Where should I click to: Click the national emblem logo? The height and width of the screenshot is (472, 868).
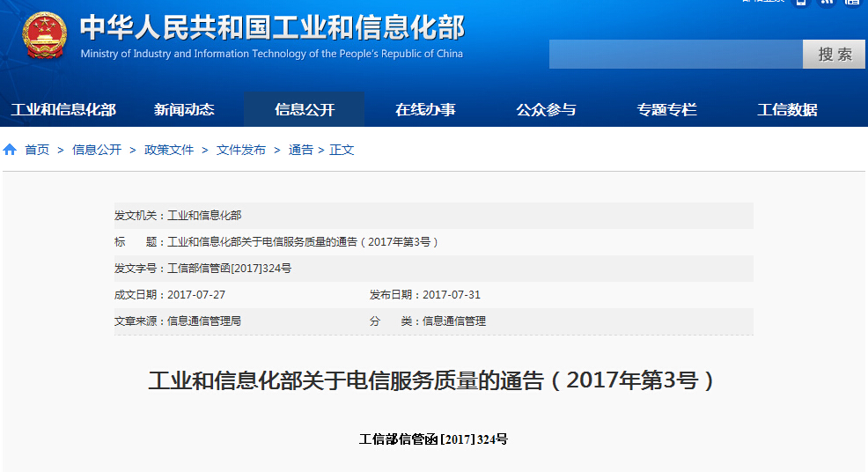coord(44,37)
